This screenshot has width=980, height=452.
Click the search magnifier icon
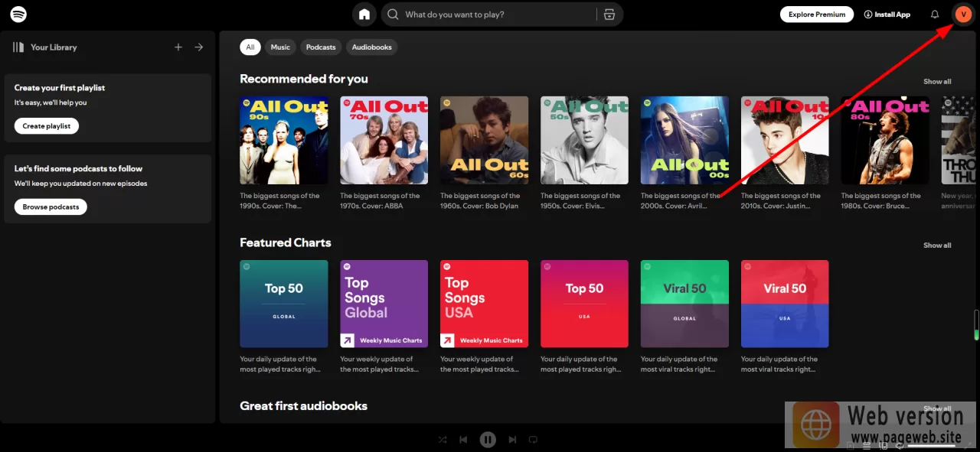[x=393, y=15]
